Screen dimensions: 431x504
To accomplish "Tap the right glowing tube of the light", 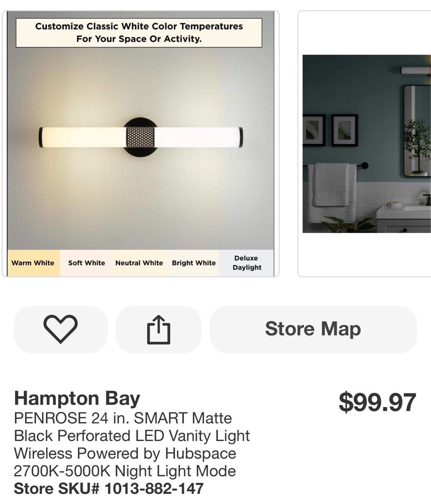I will 199,137.
